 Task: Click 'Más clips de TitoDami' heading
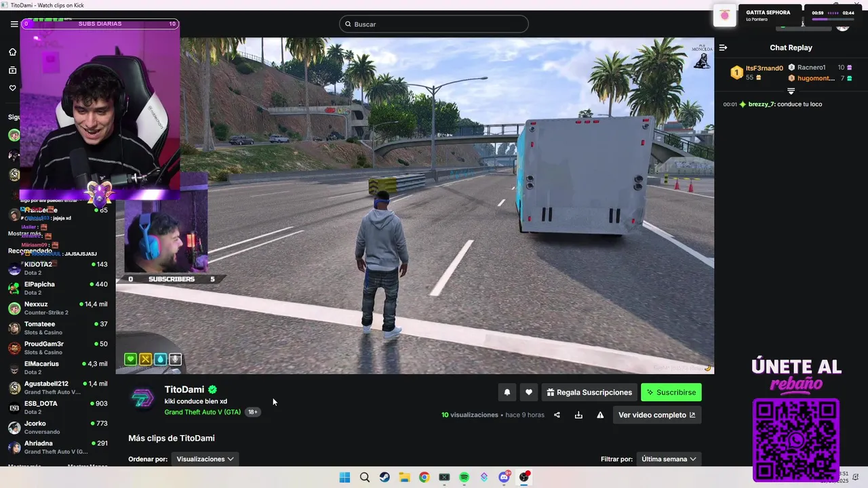click(x=172, y=439)
